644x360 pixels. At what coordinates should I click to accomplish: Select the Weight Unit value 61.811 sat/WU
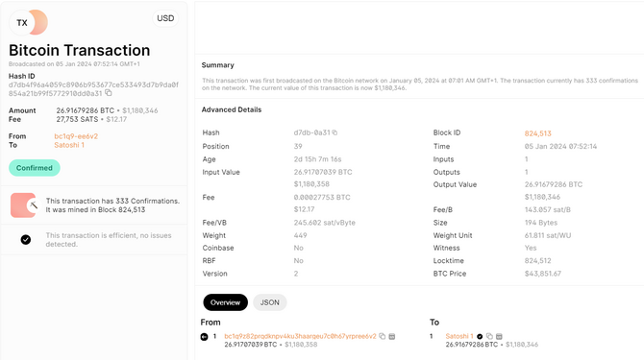click(x=548, y=235)
